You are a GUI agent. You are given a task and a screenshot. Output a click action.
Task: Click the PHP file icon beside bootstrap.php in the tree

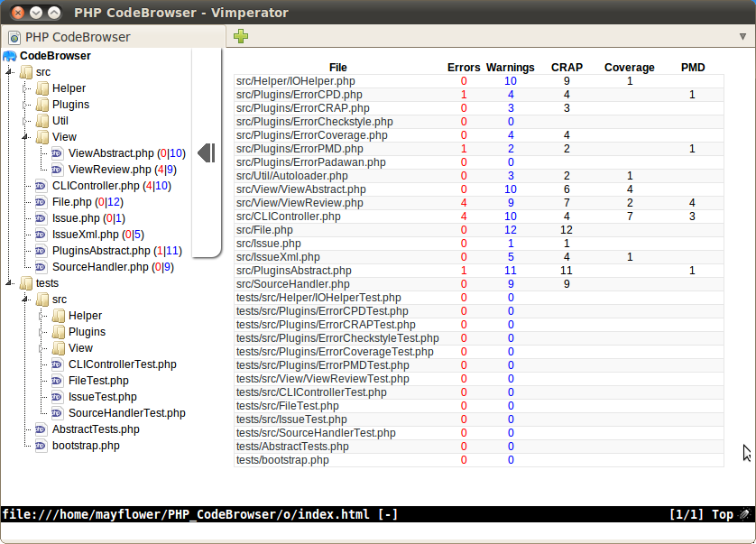(41, 446)
